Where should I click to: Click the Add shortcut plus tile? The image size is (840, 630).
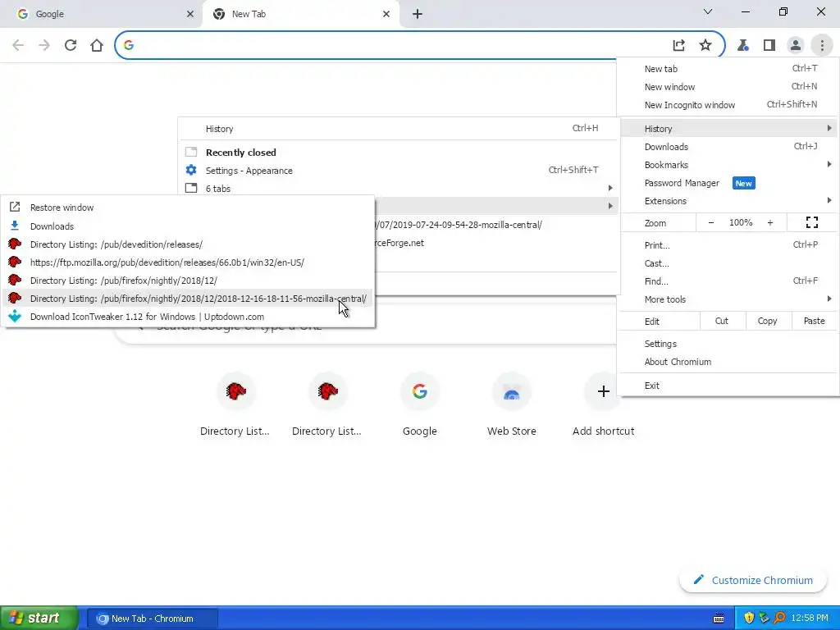(603, 404)
